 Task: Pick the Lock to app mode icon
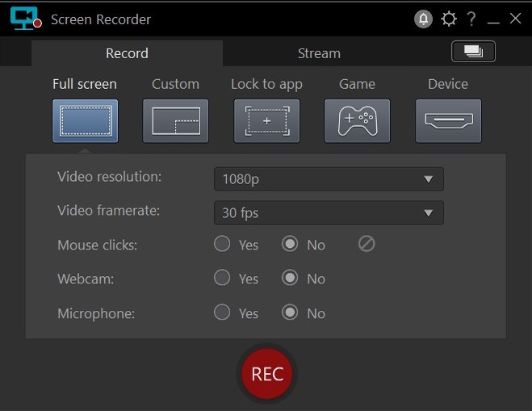pos(266,120)
